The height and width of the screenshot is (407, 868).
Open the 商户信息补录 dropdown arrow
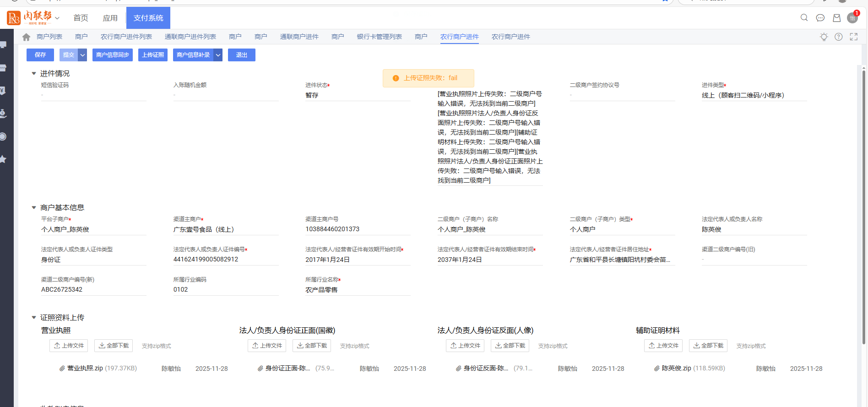coord(218,55)
